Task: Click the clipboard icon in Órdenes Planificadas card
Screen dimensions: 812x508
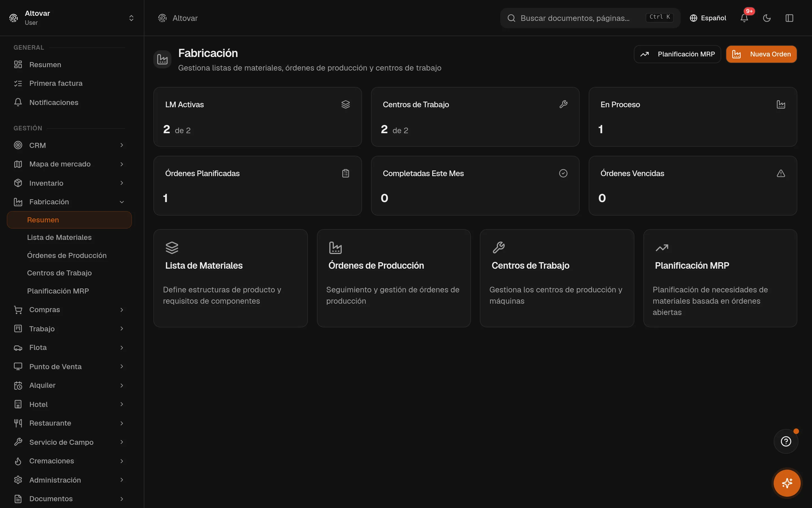Action: click(x=346, y=173)
